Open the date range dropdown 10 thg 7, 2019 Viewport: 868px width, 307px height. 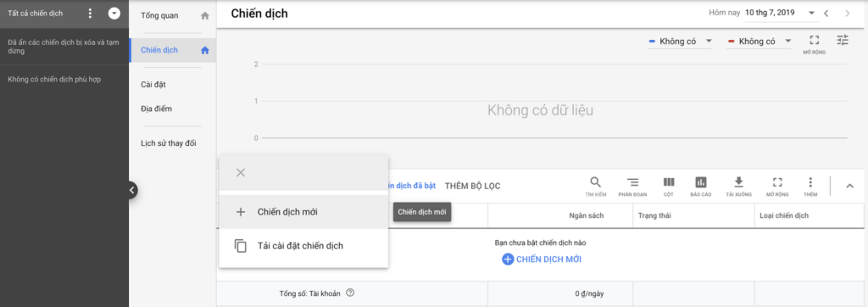click(781, 13)
